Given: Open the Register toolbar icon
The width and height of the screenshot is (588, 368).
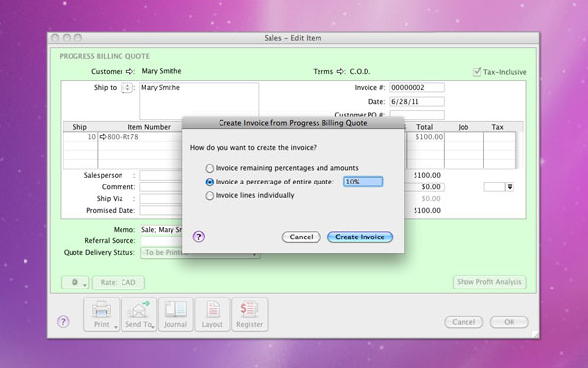Looking at the screenshot, I should [249, 315].
